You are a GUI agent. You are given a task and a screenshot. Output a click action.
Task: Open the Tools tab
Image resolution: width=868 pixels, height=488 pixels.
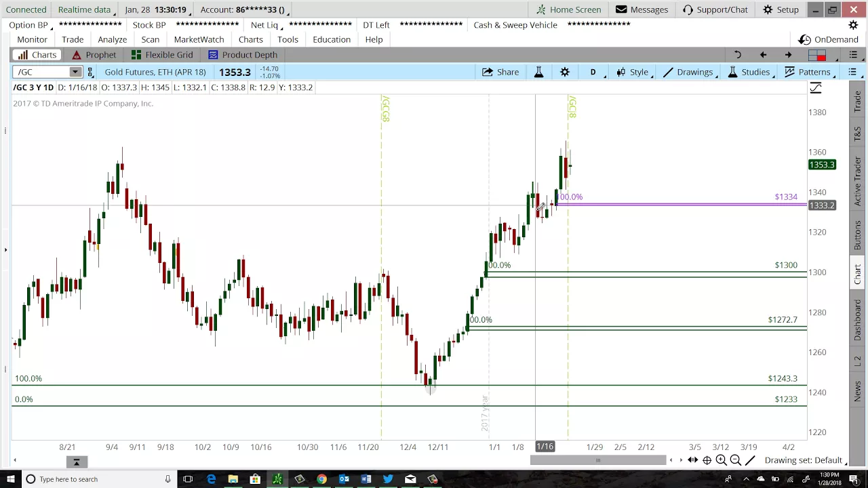288,39
